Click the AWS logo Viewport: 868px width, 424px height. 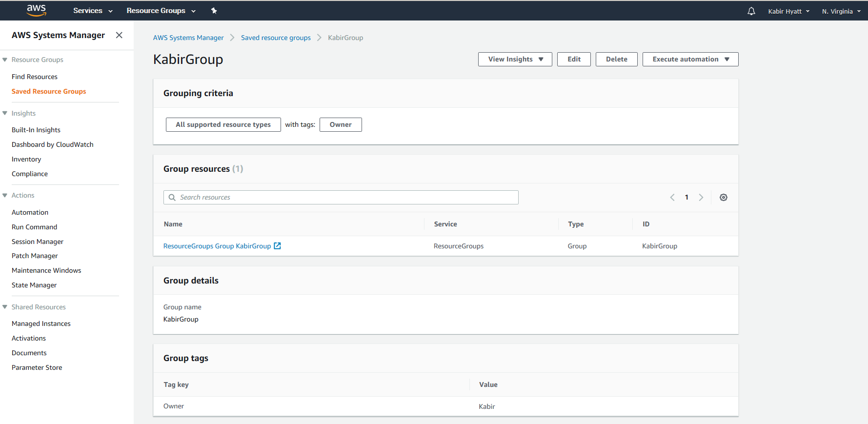36,10
